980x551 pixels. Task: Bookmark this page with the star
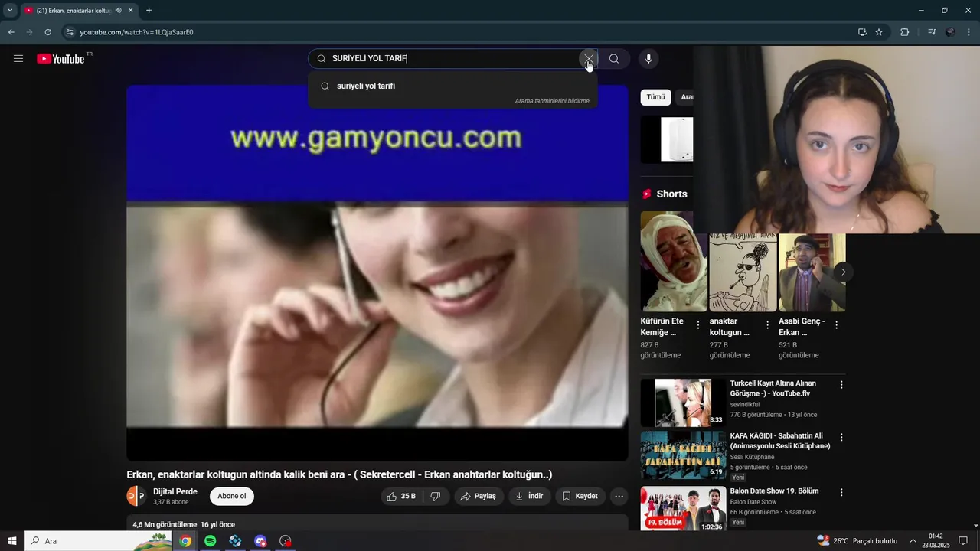point(879,32)
